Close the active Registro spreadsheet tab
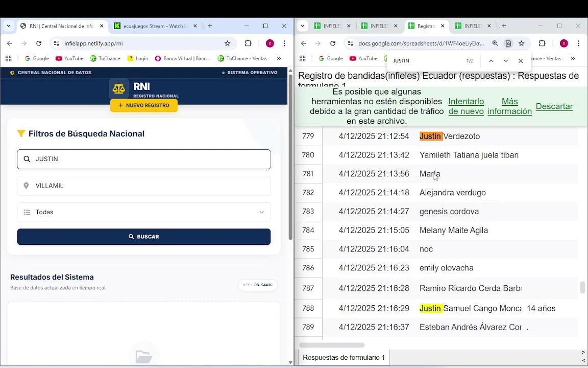Viewport: 588px width, 368px height. click(443, 26)
